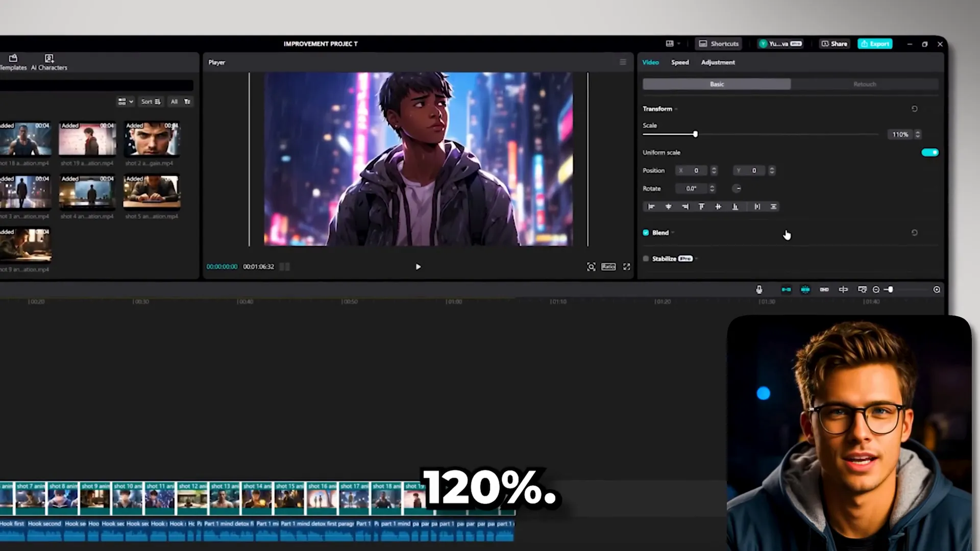Screen dimensions: 980x551
Task: Switch to the Video tab
Action: click(650, 62)
